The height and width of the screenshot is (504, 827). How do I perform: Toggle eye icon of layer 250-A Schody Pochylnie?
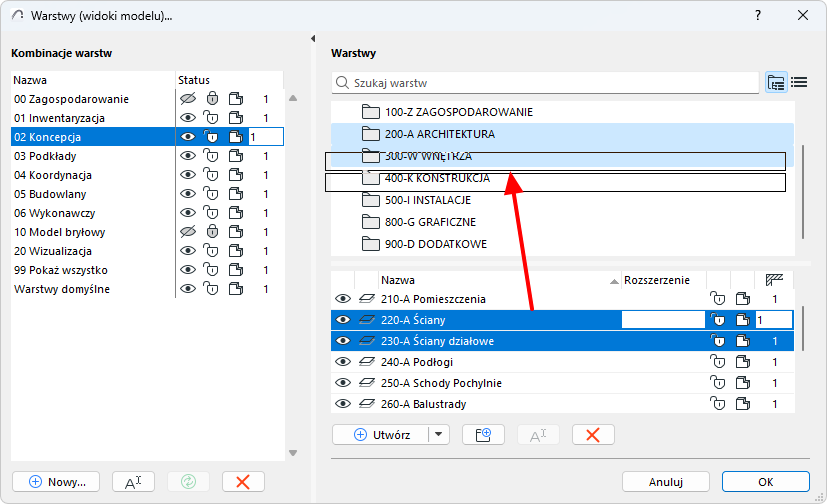click(343, 383)
